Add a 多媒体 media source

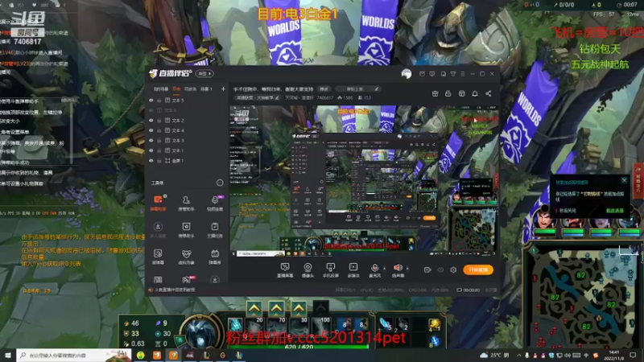[353, 270]
